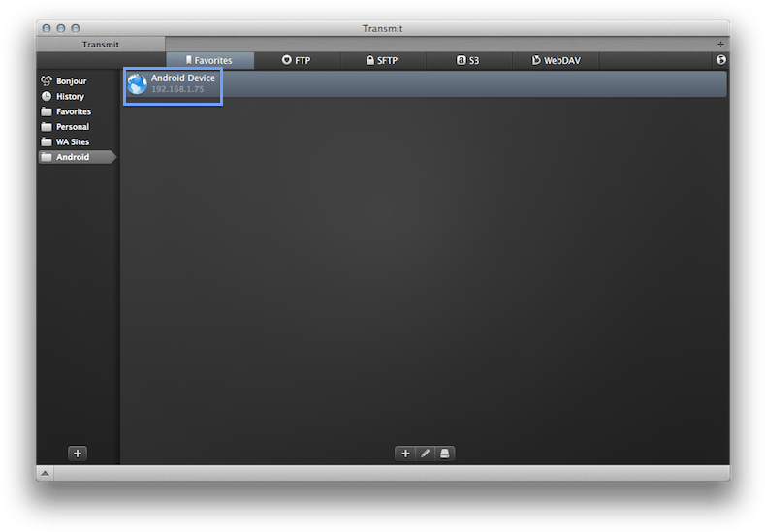Click the Android Device globe icon

[137, 84]
